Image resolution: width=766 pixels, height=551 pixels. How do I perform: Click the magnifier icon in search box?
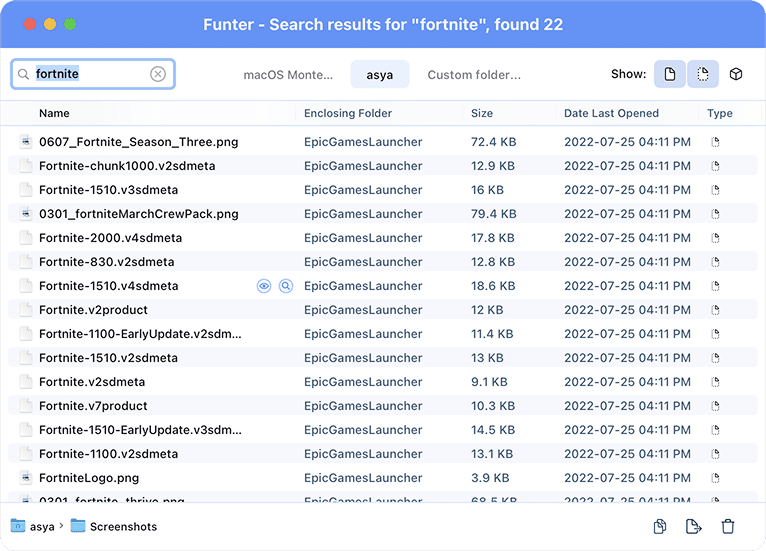point(23,74)
